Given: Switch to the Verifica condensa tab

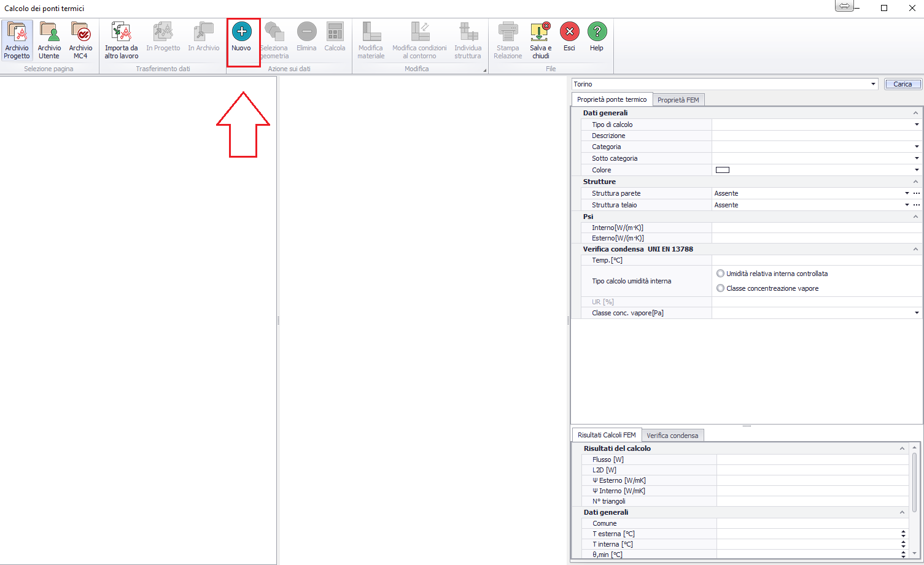Looking at the screenshot, I should (x=672, y=436).
